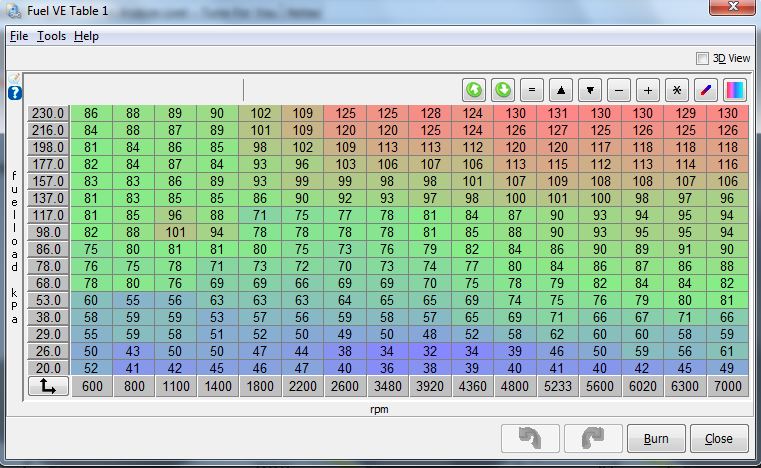The width and height of the screenshot is (761, 468).
Task: Select cell 91 at 86.0 kPa, 6300 rpm
Action: pos(685,249)
